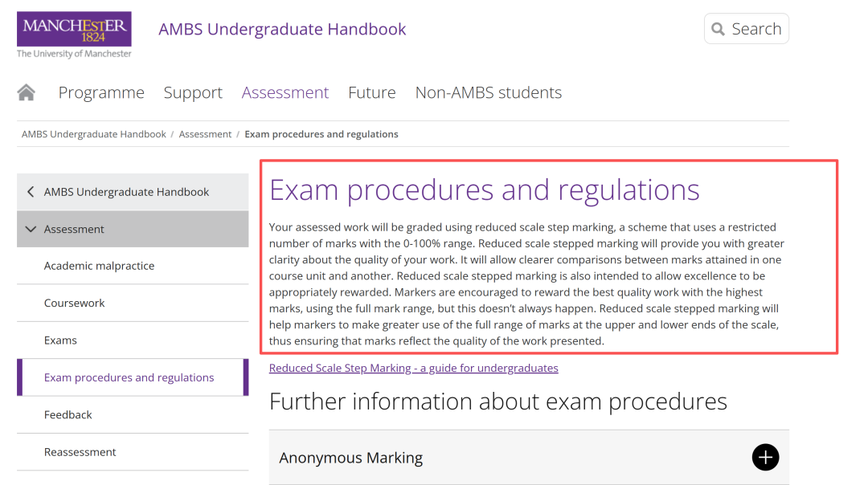Open the Support menu
This screenshot has width=868, height=485.
click(193, 92)
